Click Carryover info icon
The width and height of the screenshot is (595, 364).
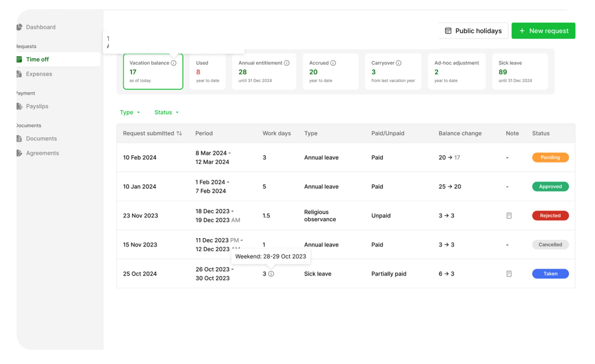(x=398, y=63)
